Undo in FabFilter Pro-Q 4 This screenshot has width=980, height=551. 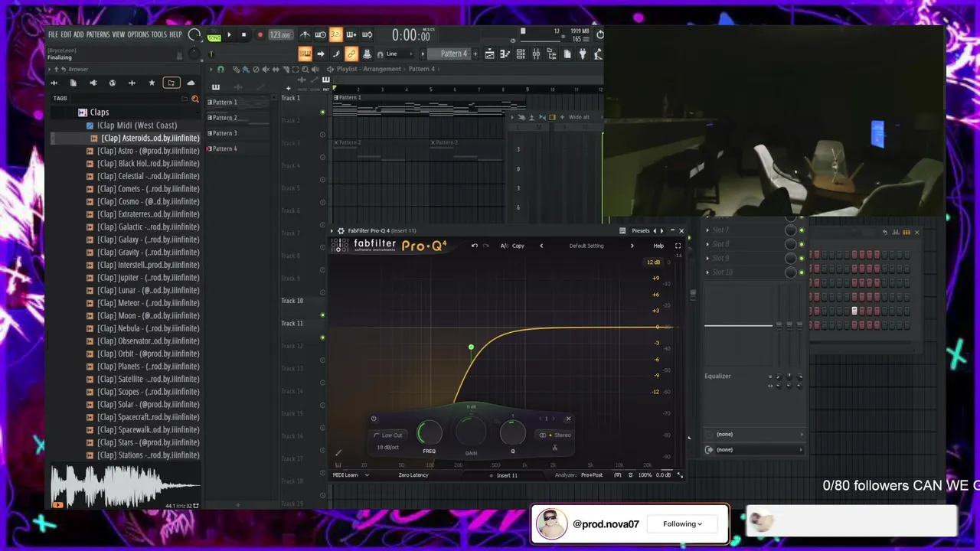(x=474, y=246)
